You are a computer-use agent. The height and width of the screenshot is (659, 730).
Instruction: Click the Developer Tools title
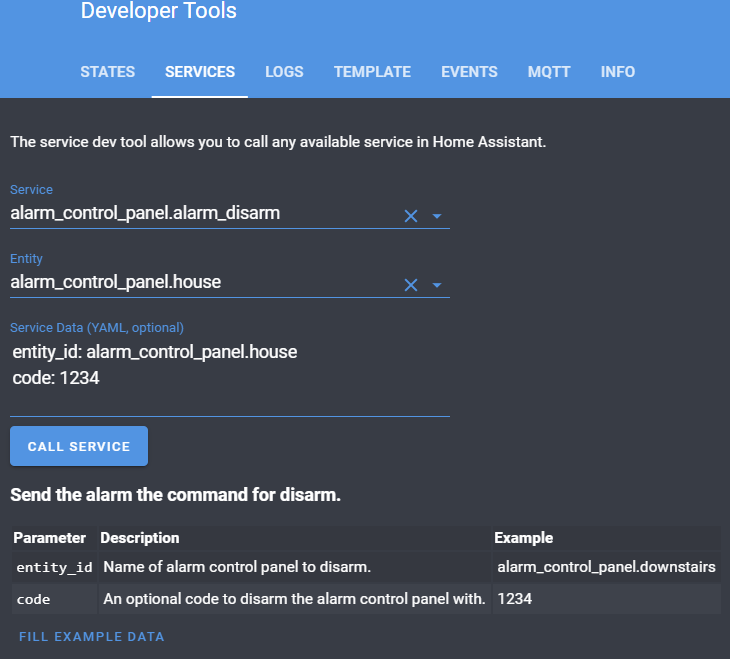pyautogui.click(x=159, y=10)
